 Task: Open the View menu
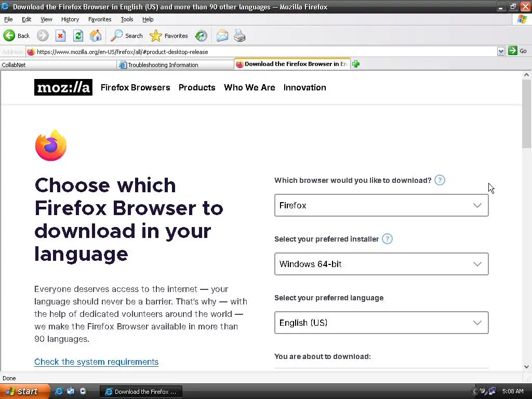[x=46, y=19]
